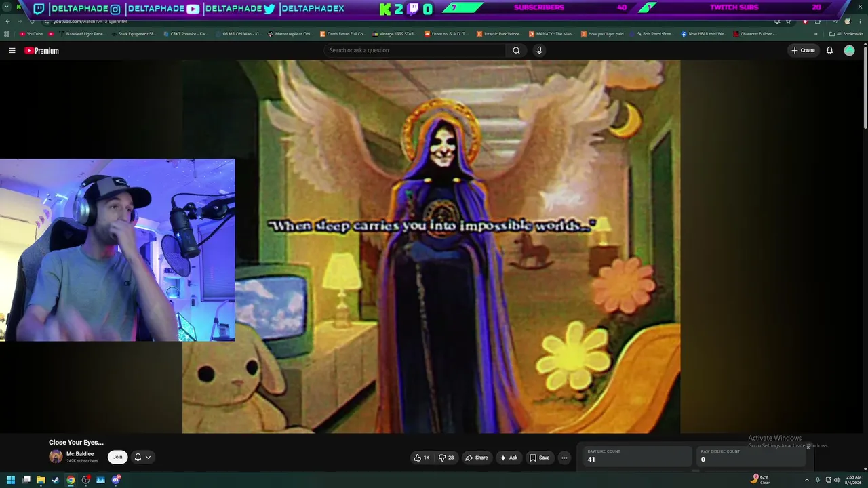Open the CRKT Provoke bookmark
The width and height of the screenshot is (868, 488).
tap(186, 34)
